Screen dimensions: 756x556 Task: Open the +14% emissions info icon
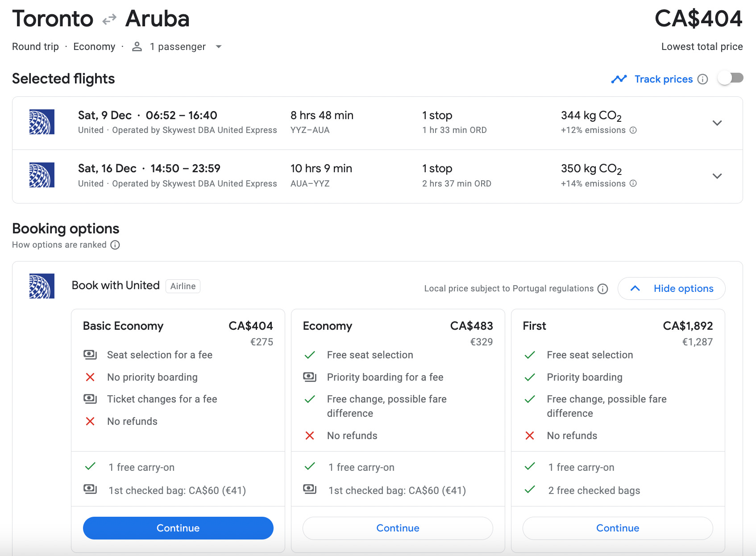click(x=633, y=183)
